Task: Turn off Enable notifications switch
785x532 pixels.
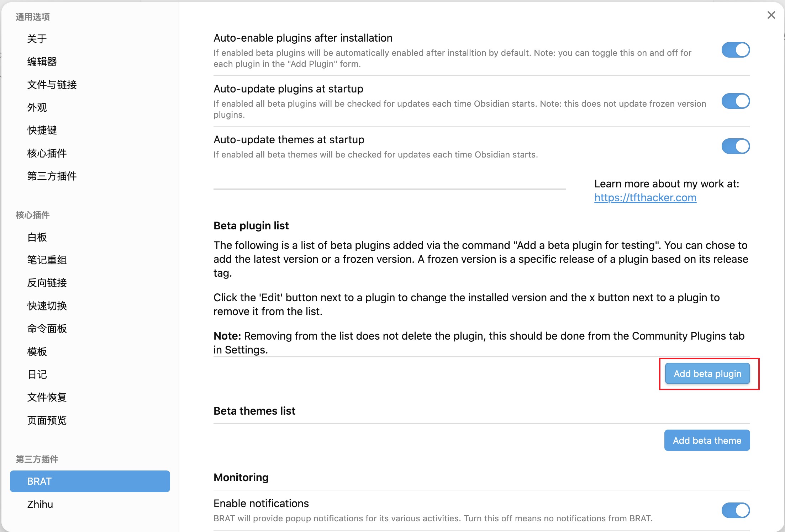Action: (x=735, y=510)
